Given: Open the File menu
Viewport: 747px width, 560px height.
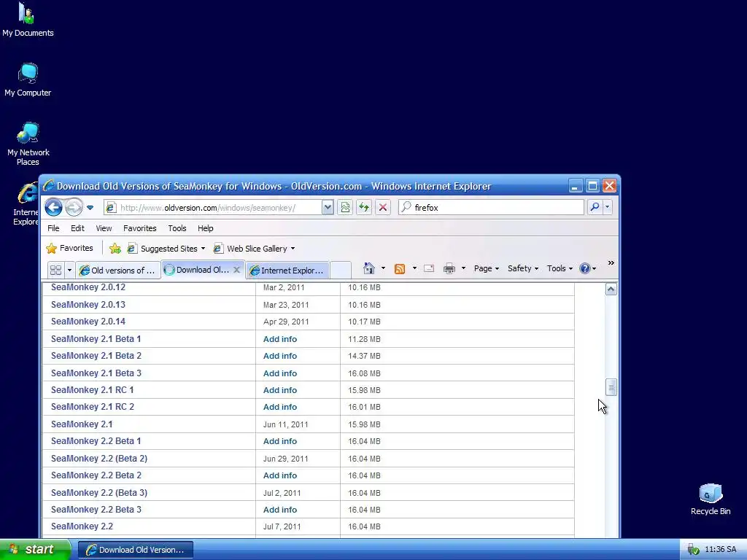Looking at the screenshot, I should 53,228.
